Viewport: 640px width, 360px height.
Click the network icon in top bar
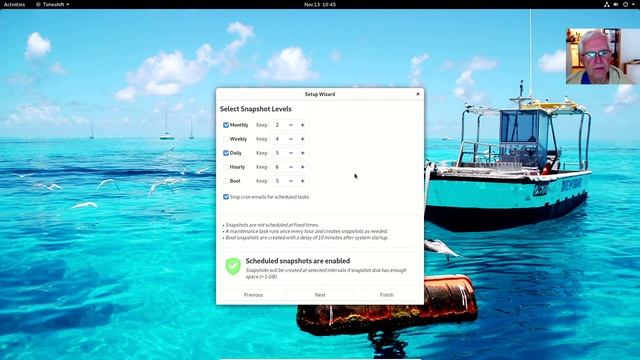(x=607, y=4)
